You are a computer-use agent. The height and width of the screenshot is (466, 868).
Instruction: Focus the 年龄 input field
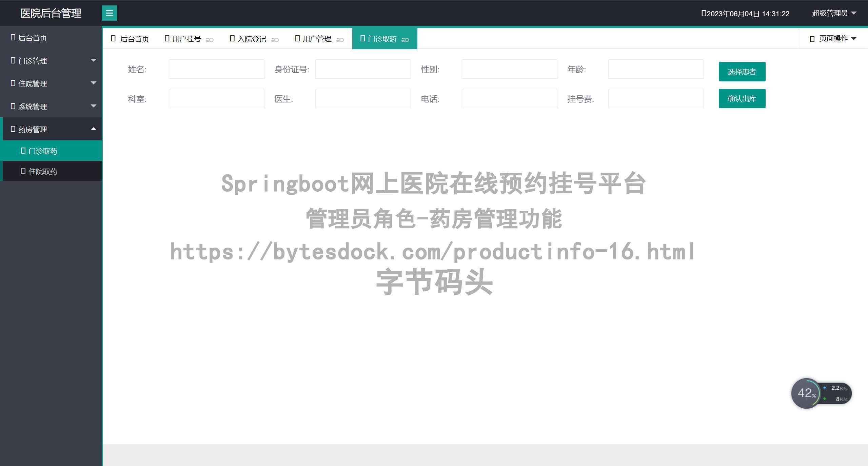pos(656,69)
